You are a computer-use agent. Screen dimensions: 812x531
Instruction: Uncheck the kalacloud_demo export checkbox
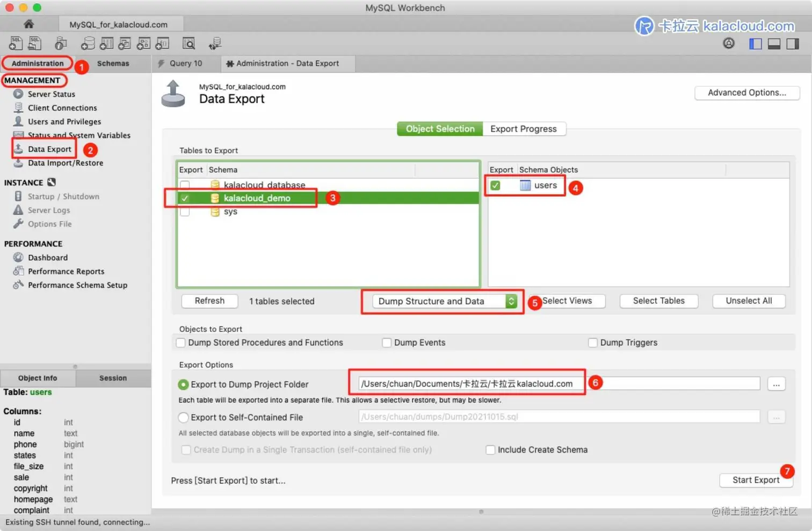pos(185,198)
